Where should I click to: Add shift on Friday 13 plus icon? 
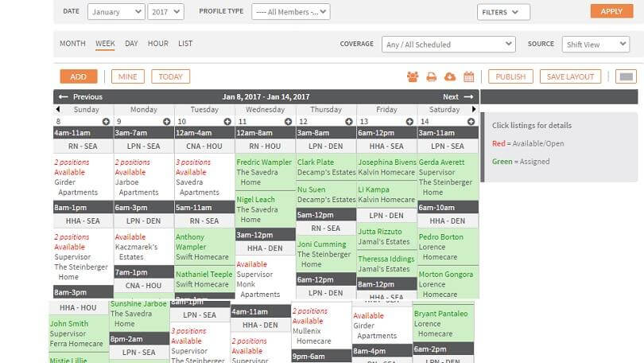409,122
